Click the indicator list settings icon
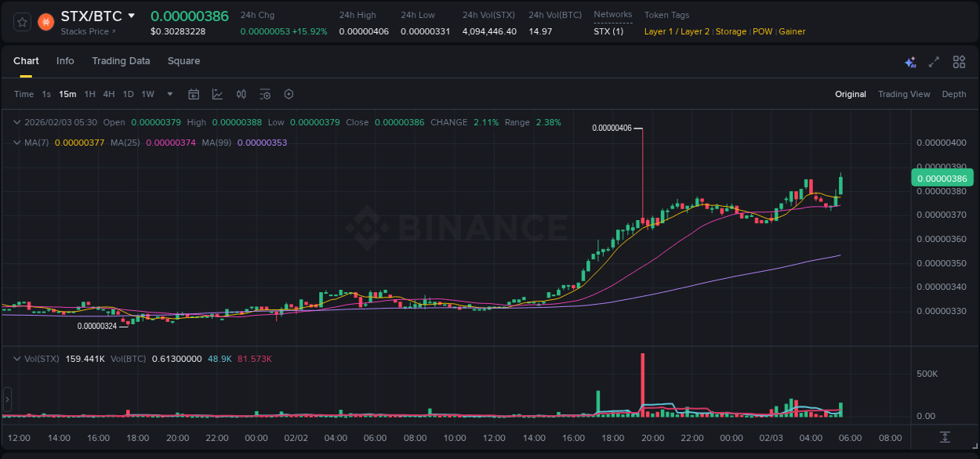Screen dimensions: 980x459 pos(265,94)
